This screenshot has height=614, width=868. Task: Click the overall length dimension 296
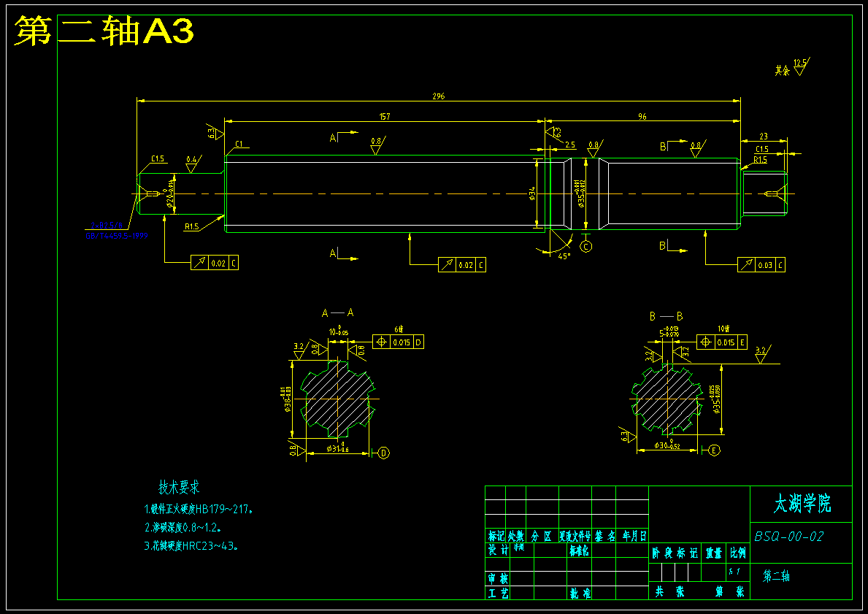pyautogui.click(x=439, y=96)
